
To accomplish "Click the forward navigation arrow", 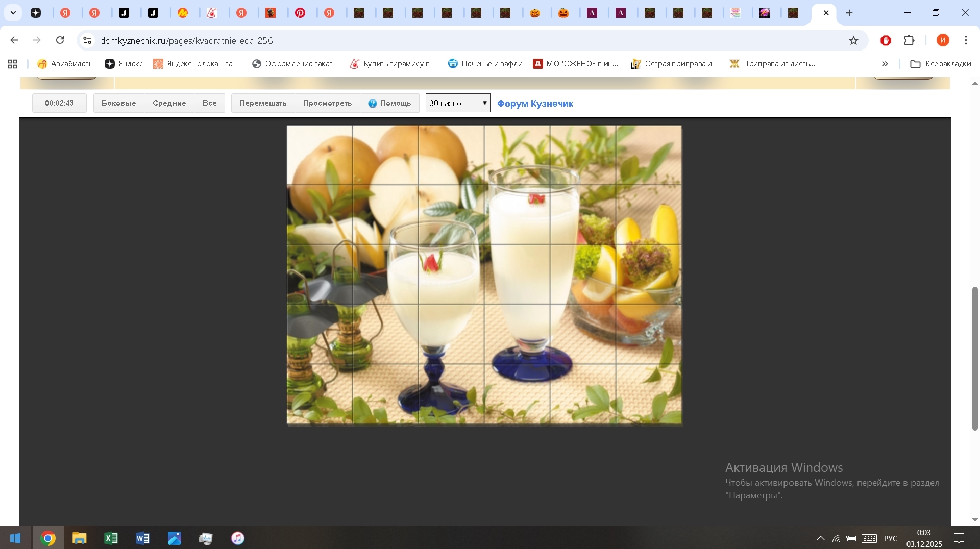I will click(x=37, y=40).
